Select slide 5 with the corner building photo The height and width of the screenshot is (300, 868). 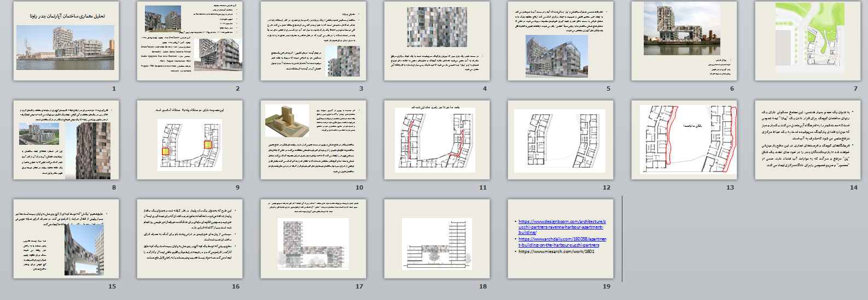pyautogui.click(x=560, y=41)
